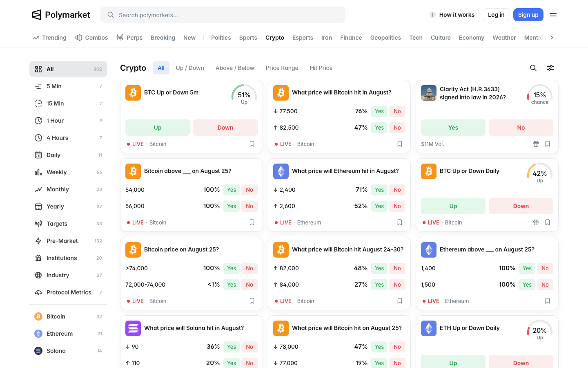Click the 51% Up gauge on BTC 5m card

tap(244, 95)
